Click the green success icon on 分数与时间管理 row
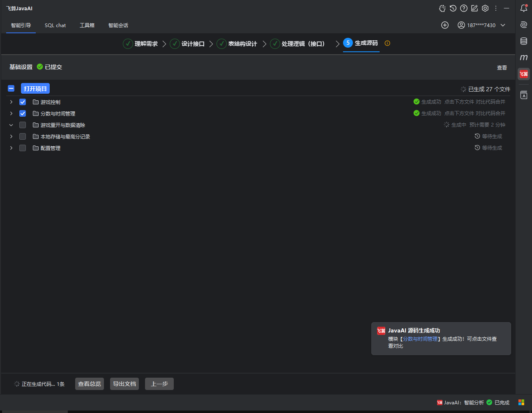This screenshot has height=413, width=532. (417, 113)
